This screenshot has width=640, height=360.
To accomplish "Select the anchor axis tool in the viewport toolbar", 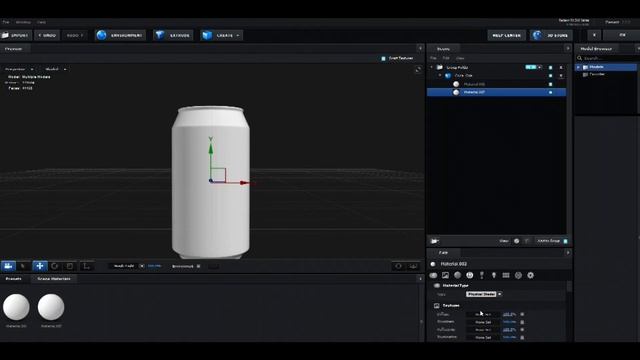I will 86,266.
